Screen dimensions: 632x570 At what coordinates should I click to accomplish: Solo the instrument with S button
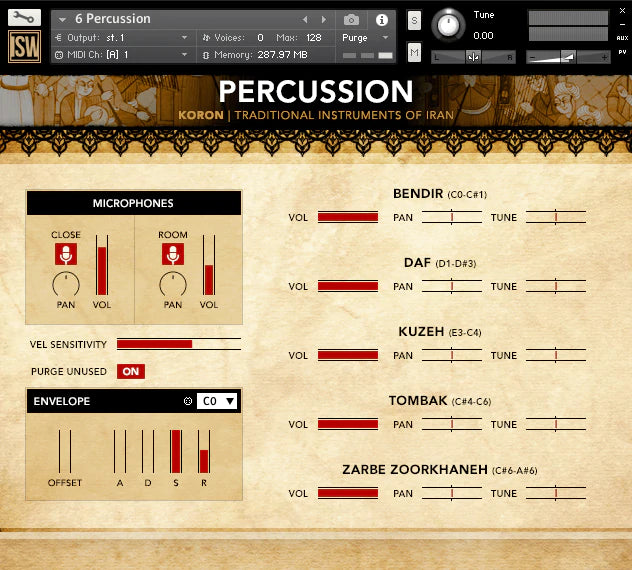tap(414, 20)
